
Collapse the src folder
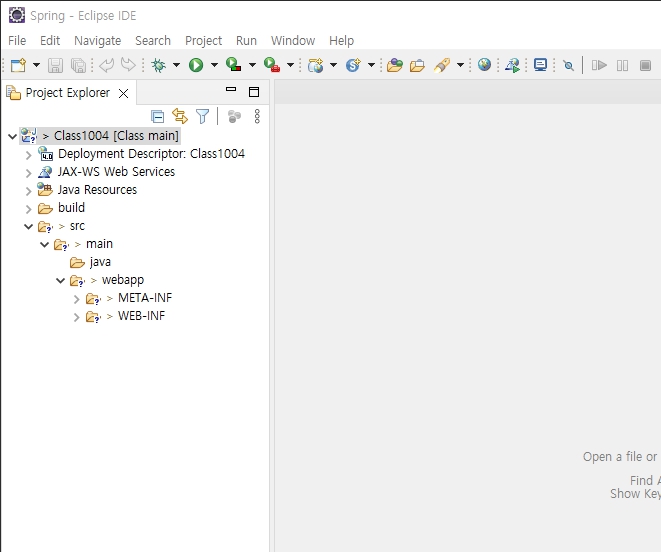tap(28, 226)
